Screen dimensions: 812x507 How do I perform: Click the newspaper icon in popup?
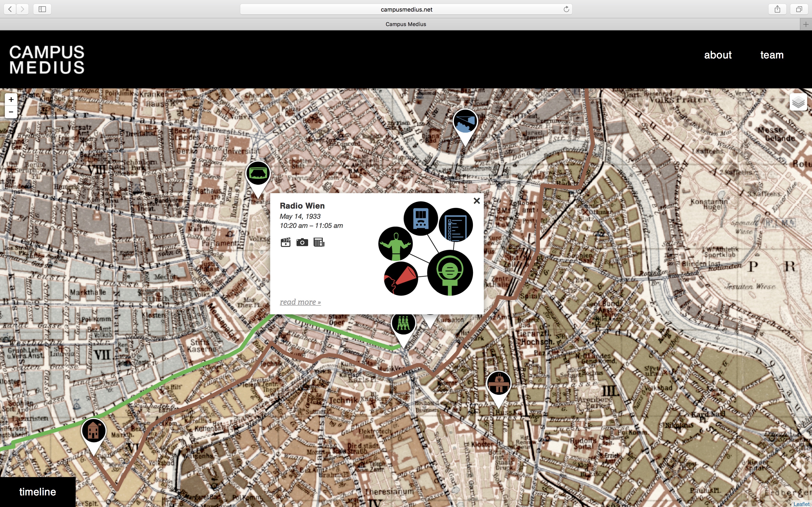[319, 242]
